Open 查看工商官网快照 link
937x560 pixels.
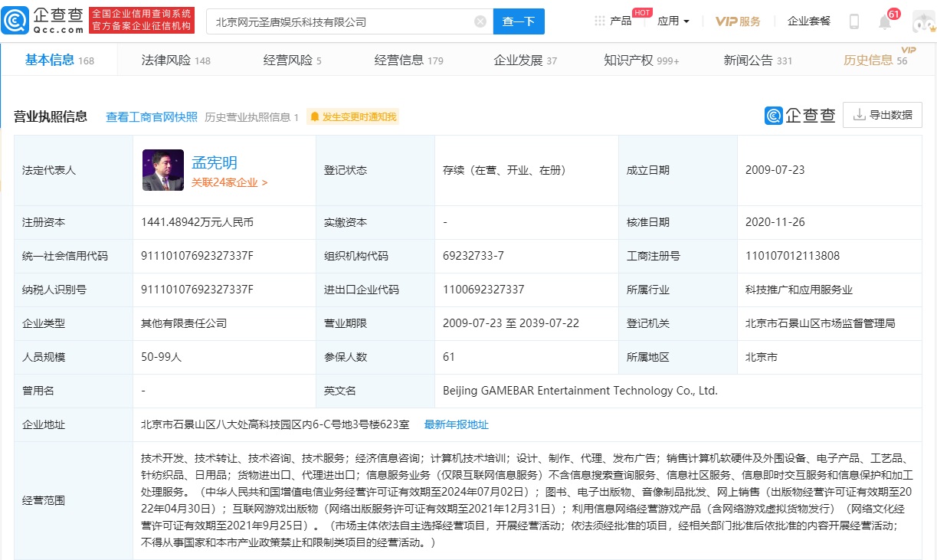pos(152,116)
